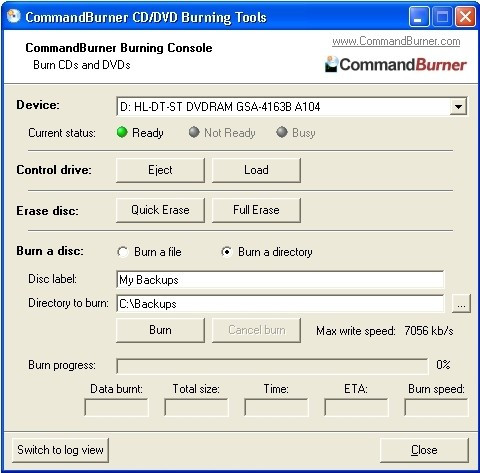Screen dimensions: 480x473
Task: Click the Close button at bottom
Action: click(424, 450)
